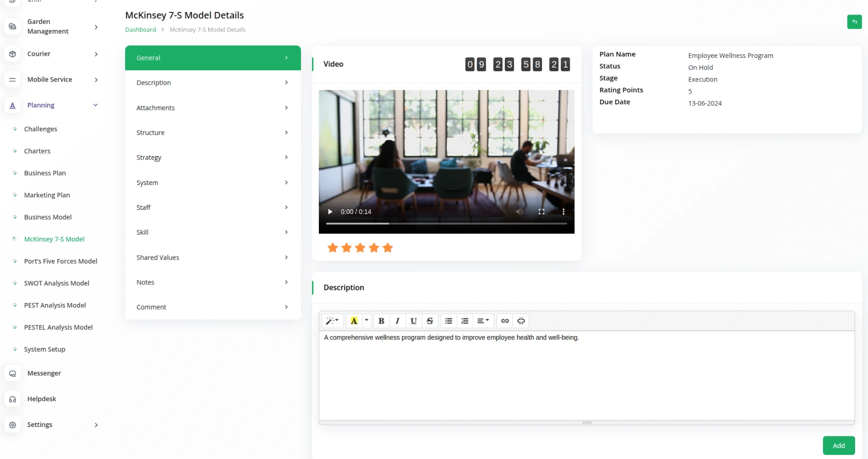Open the Skill section
Viewport: 868px width, 459px height.
[213, 232]
